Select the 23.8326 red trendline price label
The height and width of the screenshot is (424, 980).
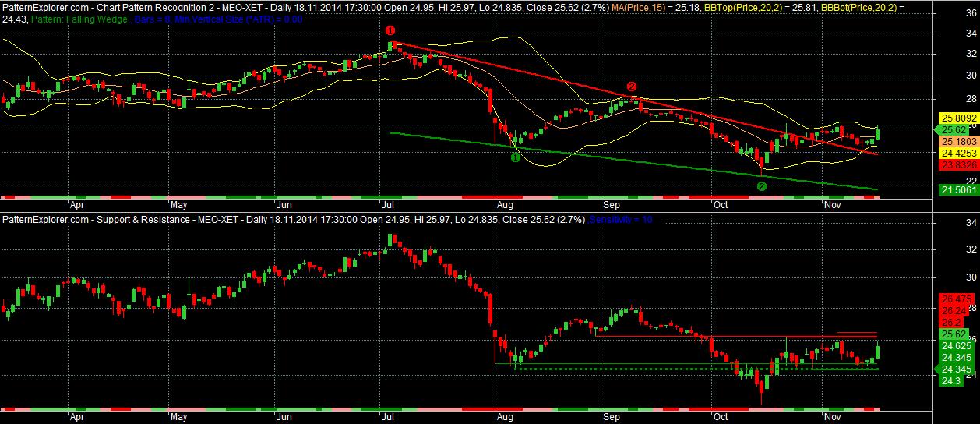point(959,165)
